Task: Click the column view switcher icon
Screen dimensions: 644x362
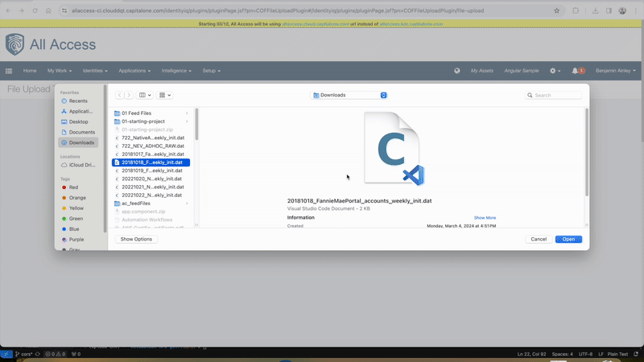Action: [x=145, y=95]
